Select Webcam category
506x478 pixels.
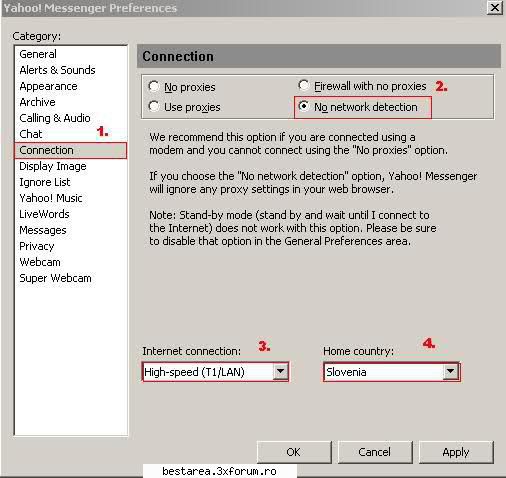click(x=71, y=262)
